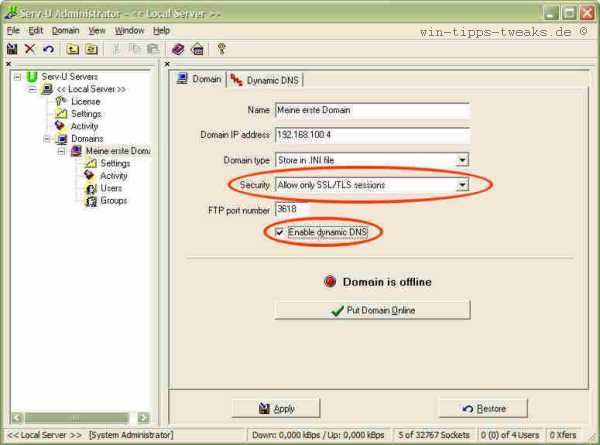Open the Domain type dropdown arrow
Image resolution: width=600 pixels, height=445 pixels.
coord(462,160)
